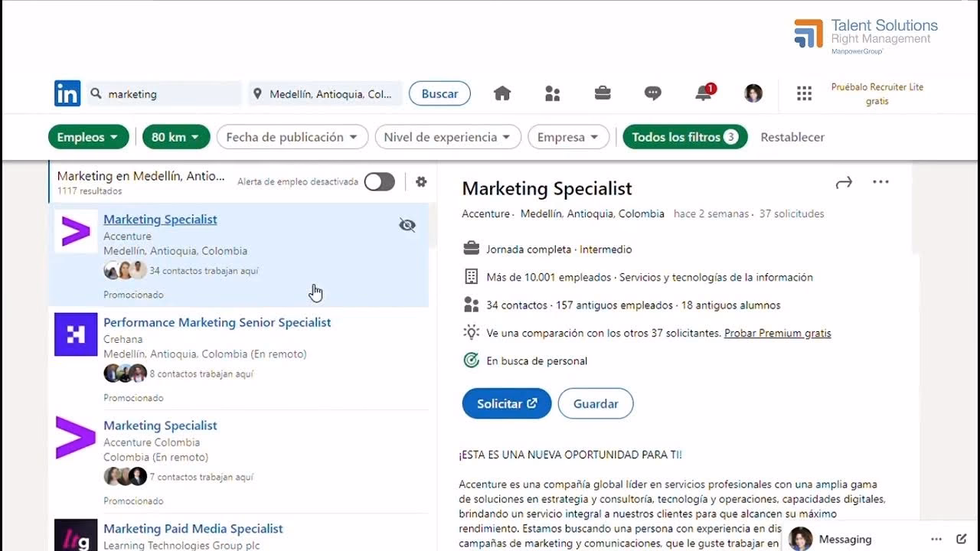Toggle the Alerta de empleo switch
Screen dimensions: 980x551
tap(379, 181)
